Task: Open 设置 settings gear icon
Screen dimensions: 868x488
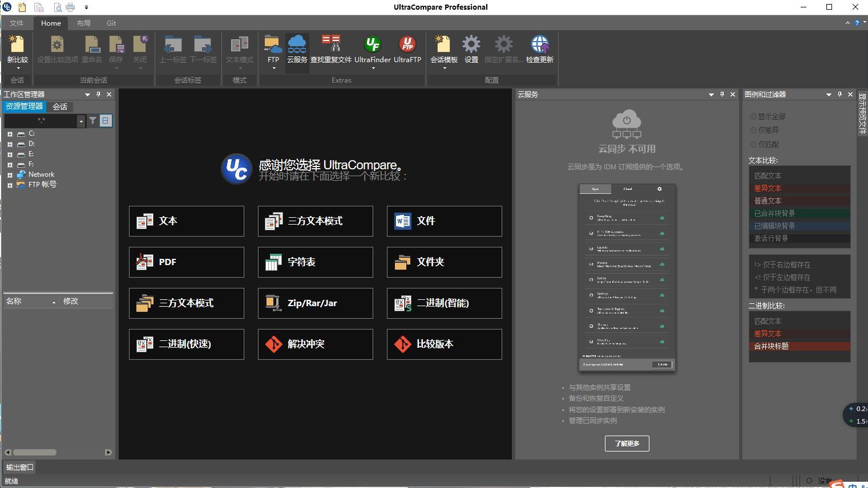Action: (x=471, y=46)
